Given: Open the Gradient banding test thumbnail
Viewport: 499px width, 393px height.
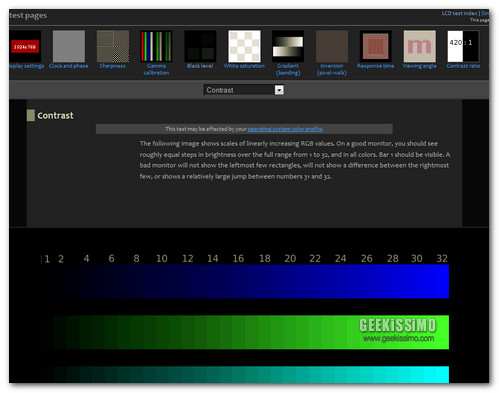Looking at the screenshot, I should click(288, 46).
